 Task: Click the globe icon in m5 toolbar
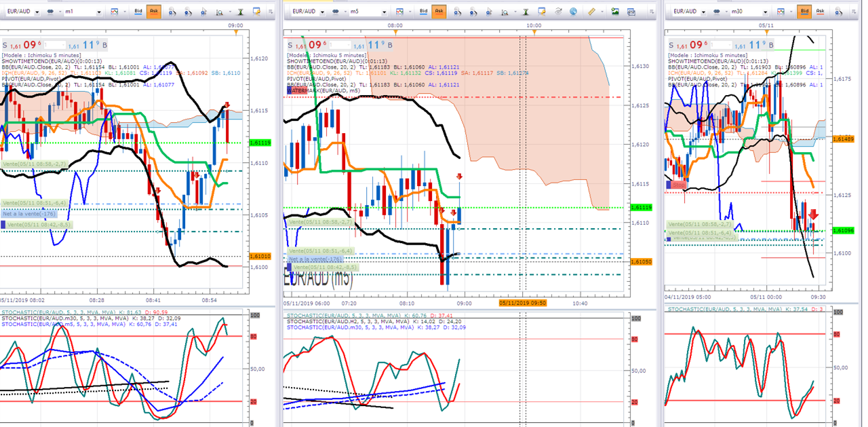pos(573,12)
